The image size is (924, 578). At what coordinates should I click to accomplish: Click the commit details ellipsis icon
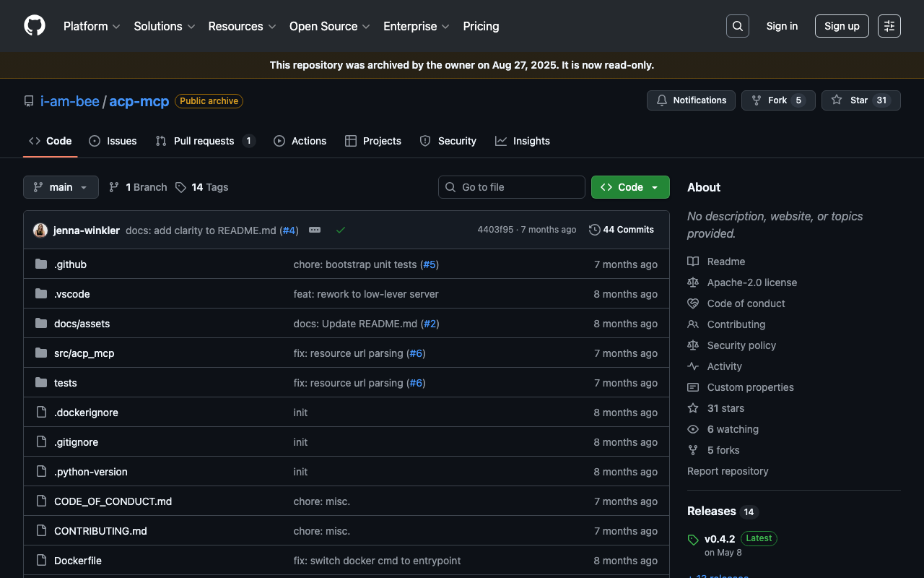click(315, 230)
